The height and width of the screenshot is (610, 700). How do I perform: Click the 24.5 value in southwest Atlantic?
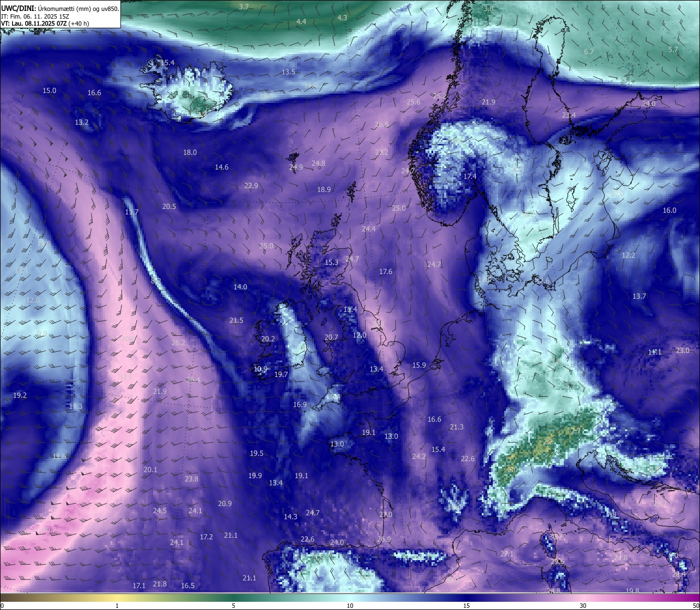tap(160, 511)
